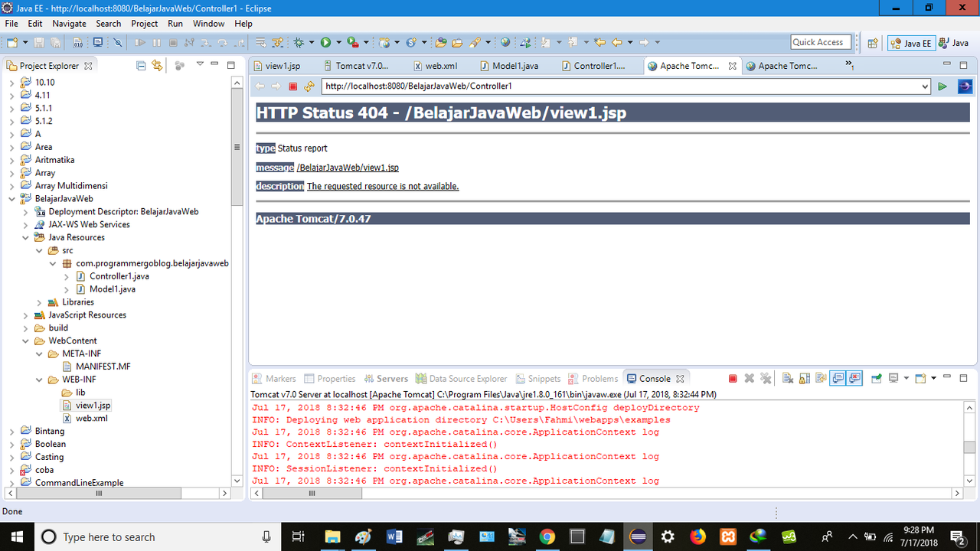980x551 pixels.
Task: Open the Navigate menu
Action: point(70,24)
